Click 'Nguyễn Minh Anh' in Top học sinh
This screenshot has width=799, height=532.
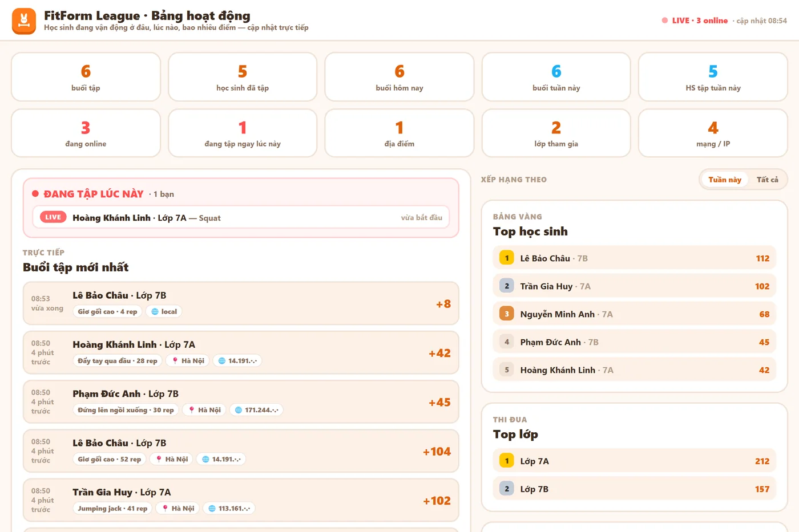558,314
